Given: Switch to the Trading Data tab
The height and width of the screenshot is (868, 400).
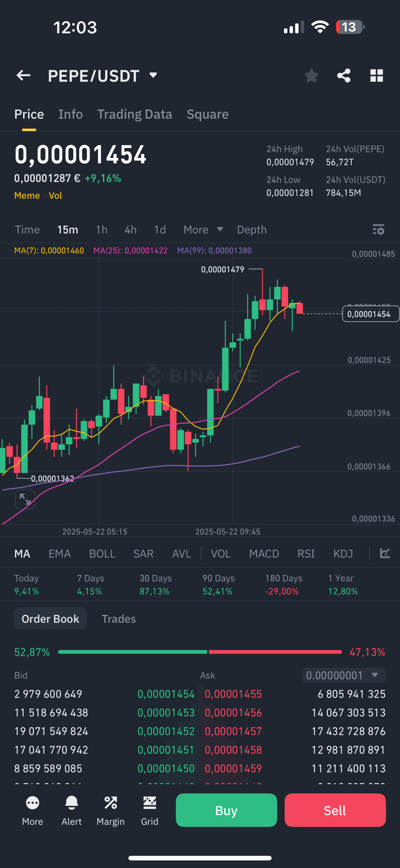Looking at the screenshot, I should [134, 114].
